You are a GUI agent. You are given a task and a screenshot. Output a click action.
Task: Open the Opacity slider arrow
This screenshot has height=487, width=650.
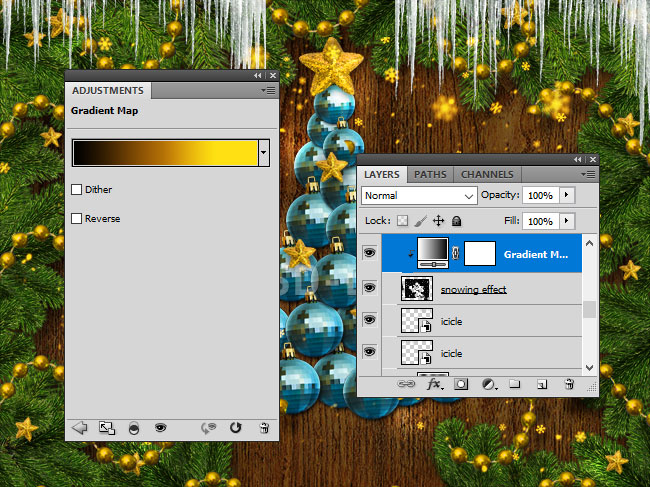(x=568, y=195)
